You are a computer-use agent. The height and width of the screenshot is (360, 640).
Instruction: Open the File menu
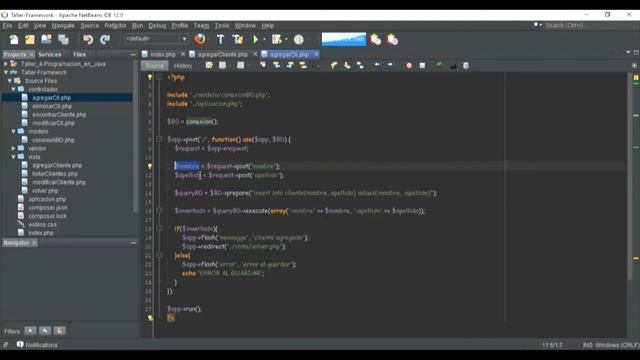click(x=7, y=25)
